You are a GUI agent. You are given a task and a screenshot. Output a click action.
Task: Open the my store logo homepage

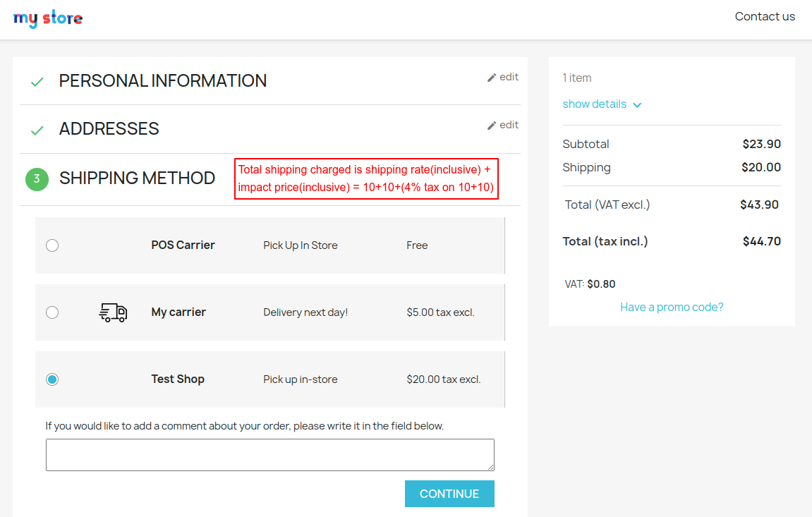click(x=48, y=18)
